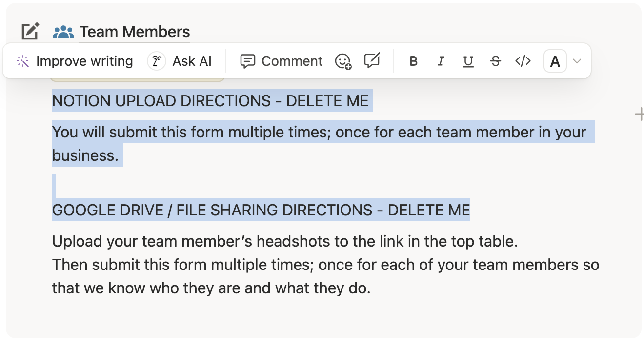Open the Team Members page title link
Image resolution: width=644 pixels, height=346 pixels.
point(135,32)
